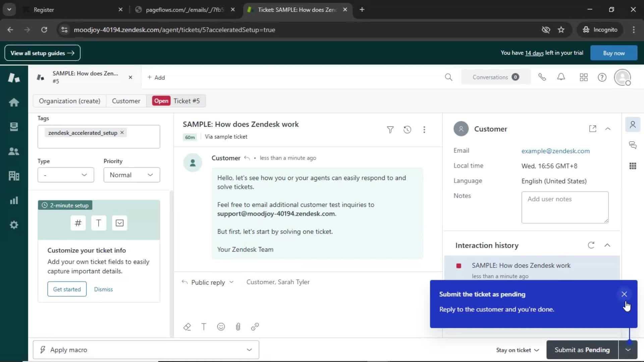Image resolution: width=644 pixels, height=362 pixels.
Task: Open the user context panel icon
Action: click(x=633, y=125)
